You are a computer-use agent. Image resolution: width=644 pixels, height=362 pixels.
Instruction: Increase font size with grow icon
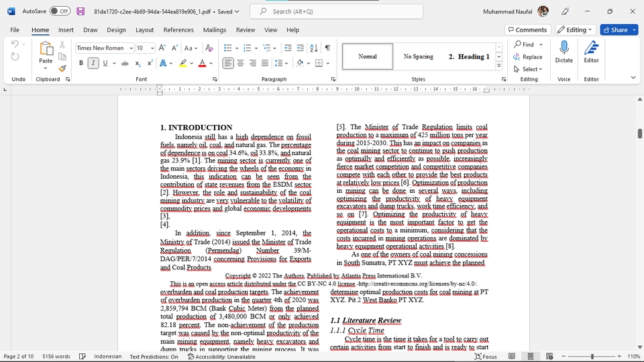coord(162,48)
